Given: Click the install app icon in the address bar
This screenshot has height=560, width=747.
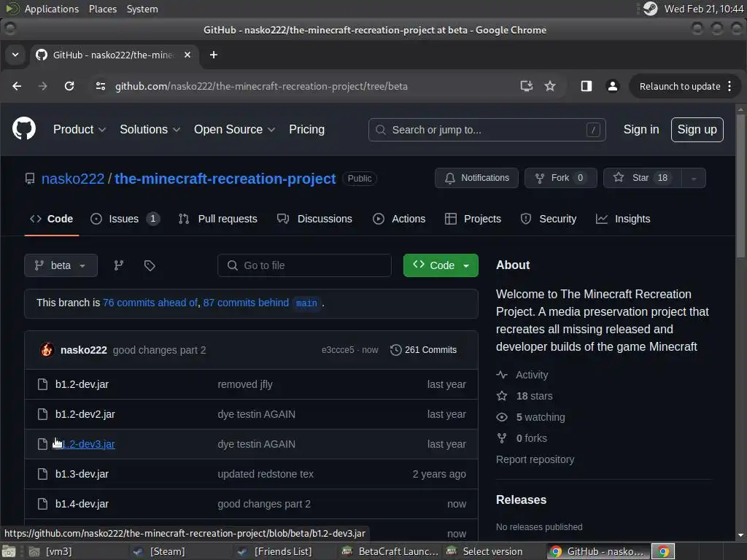Looking at the screenshot, I should (x=527, y=86).
